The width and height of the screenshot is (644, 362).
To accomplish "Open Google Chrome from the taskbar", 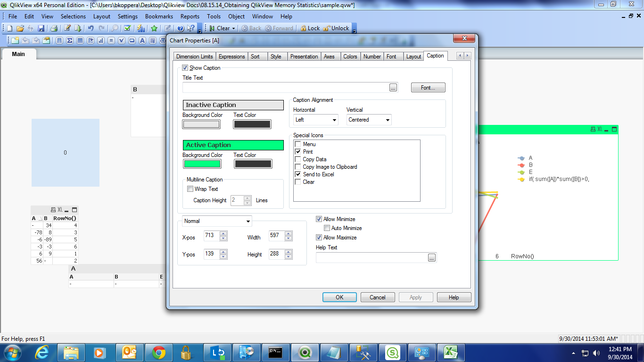I will click(x=158, y=353).
